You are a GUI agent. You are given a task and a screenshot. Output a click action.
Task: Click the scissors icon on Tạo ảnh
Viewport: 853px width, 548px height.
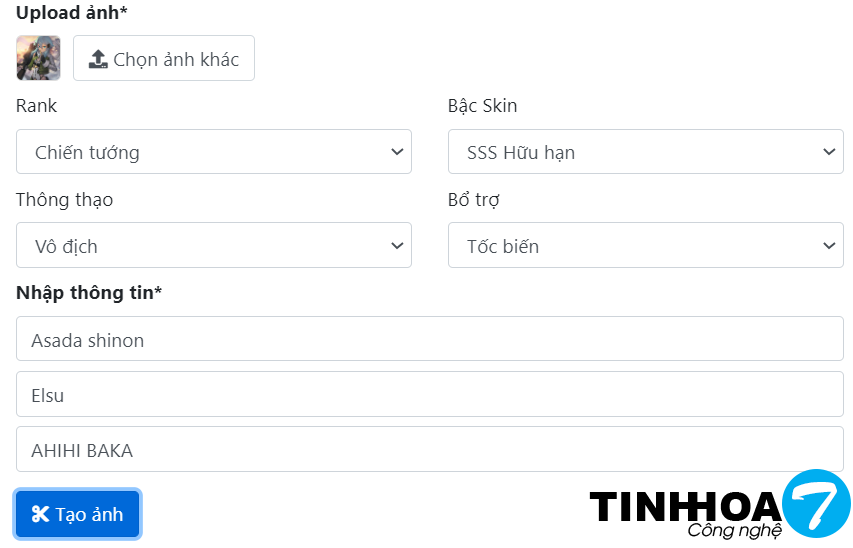pos(40,514)
